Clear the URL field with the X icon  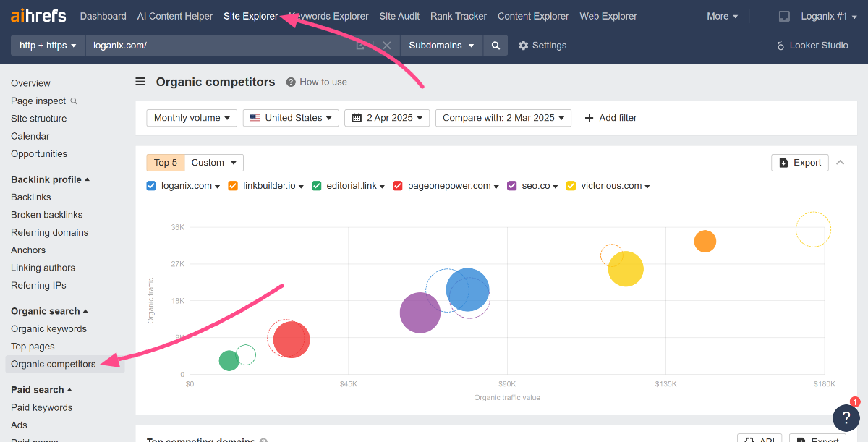(x=386, y=46)
